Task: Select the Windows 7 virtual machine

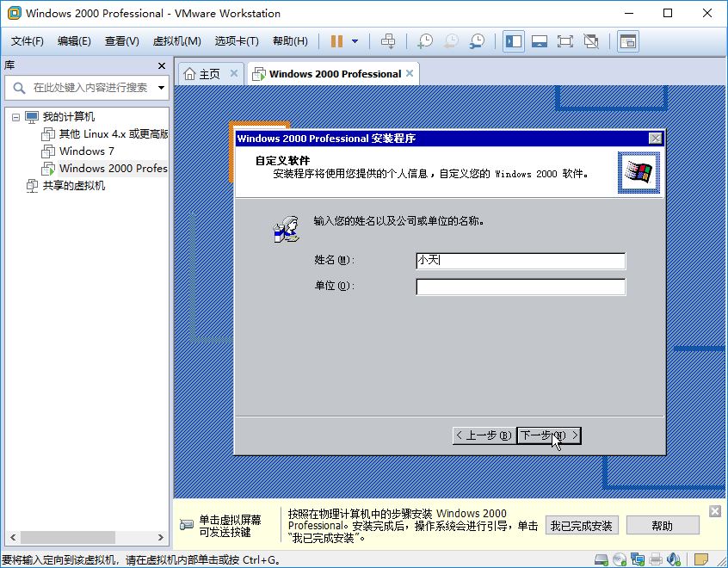Action: click(x=87, y=151)
